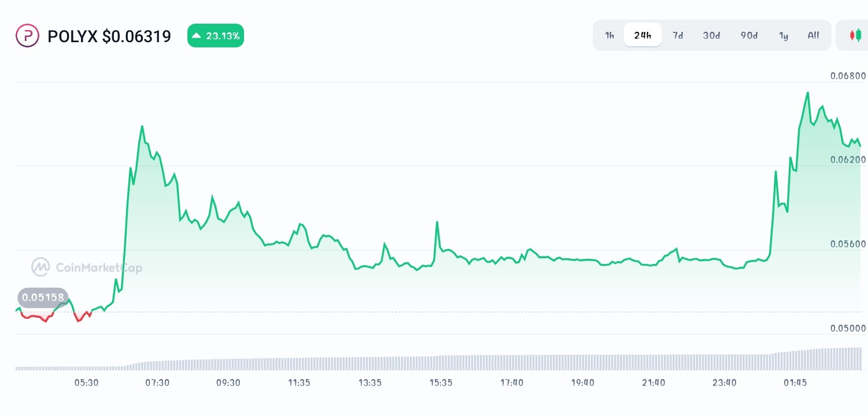Click the green up-arrow in percentage badge

[x=197, y=36]
